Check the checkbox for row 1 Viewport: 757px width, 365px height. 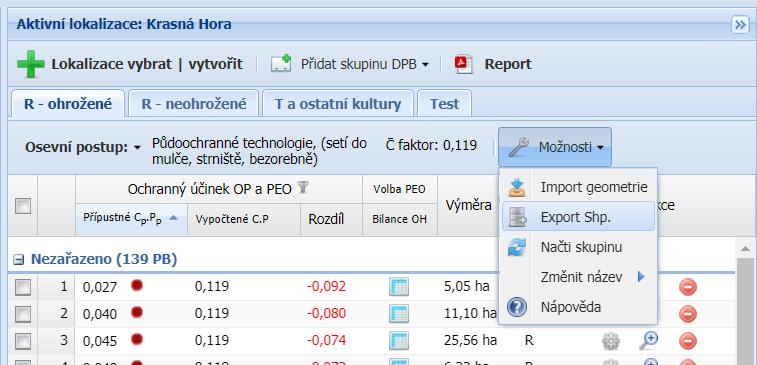(x=23, y=288)
